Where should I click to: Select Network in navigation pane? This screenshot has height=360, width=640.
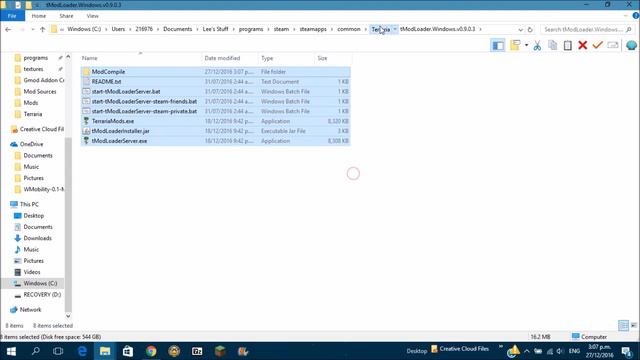pos(30,310)
